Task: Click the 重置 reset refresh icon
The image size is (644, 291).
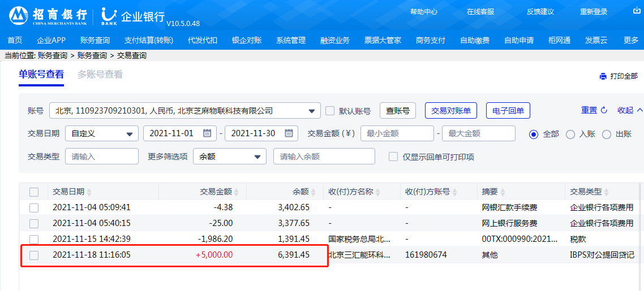Action: click(604, 110)
